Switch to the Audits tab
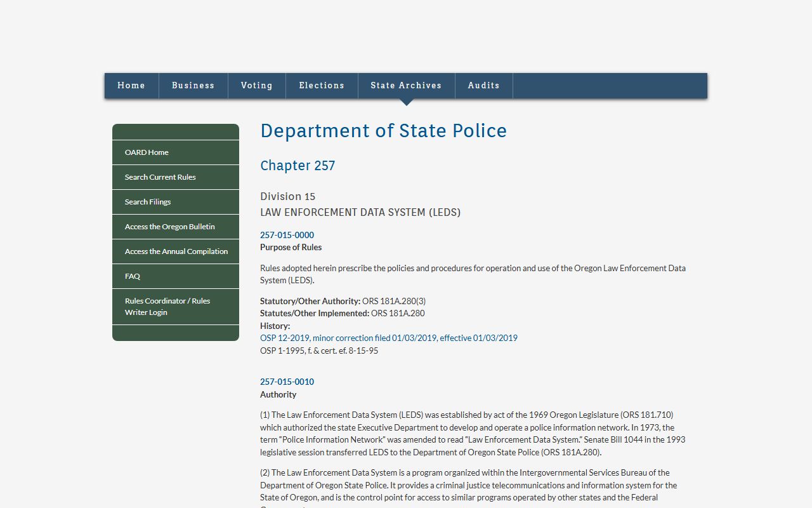This screenshot has width=812, height=508. [x=484, y=86]
